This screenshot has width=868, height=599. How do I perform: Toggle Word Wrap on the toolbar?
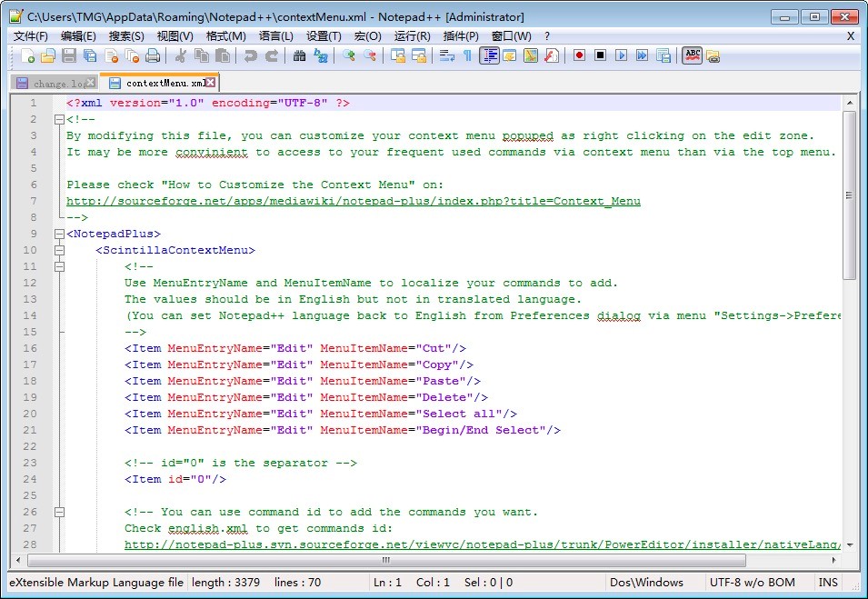click(446, 56)
